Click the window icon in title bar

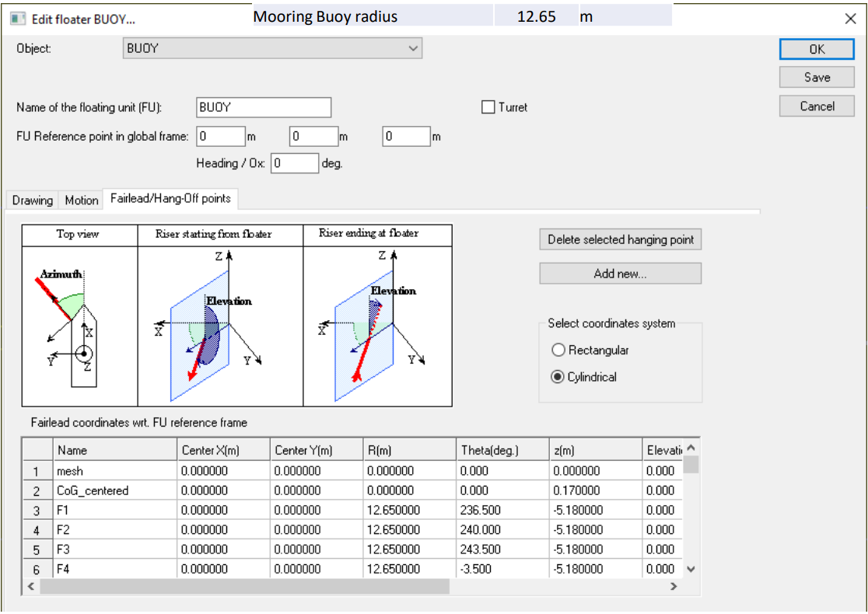[x=17, y=18]
